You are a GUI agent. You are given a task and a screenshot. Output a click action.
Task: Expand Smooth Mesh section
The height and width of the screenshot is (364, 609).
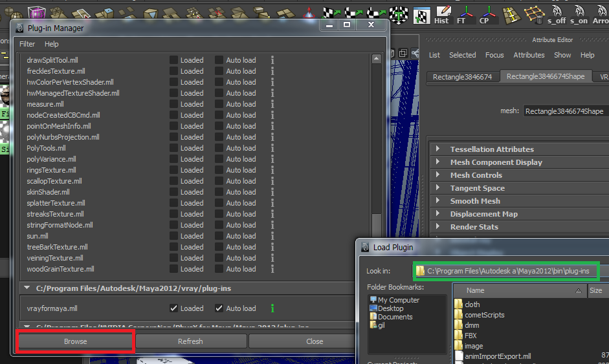coord(438,200)
